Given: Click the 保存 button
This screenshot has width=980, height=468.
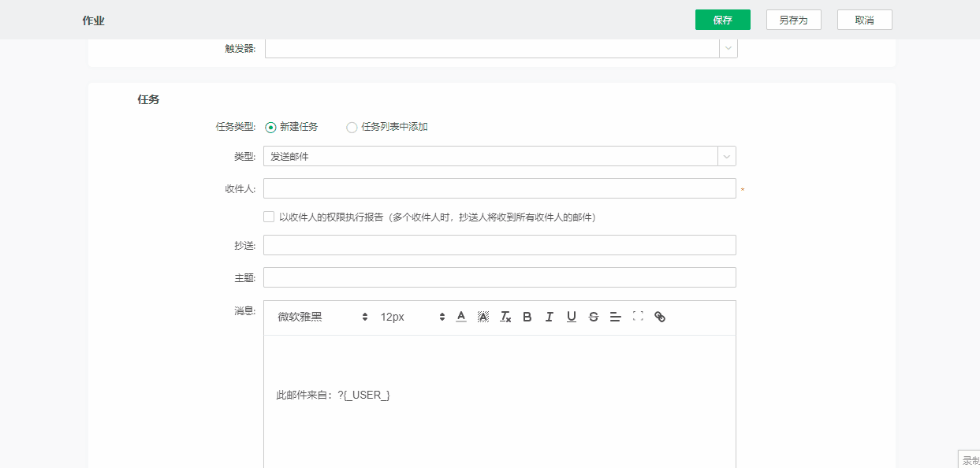Looking at the screenshot, I should pyautogui.click(x=722, y=20).
